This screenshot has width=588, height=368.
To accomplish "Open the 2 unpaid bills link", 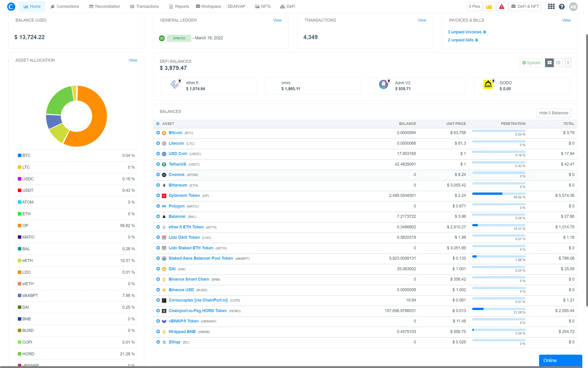I will [x=463, y=40].
